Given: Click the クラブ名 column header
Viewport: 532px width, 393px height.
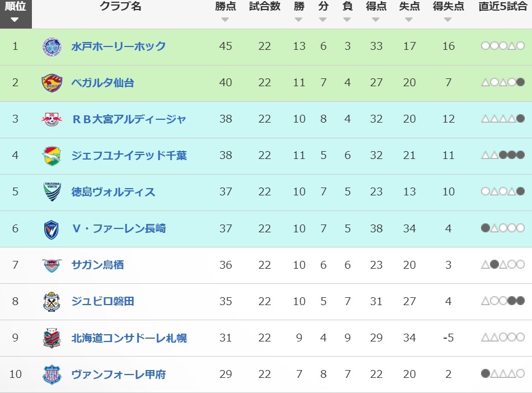Looking at the screenshot, I should [120, 6].
